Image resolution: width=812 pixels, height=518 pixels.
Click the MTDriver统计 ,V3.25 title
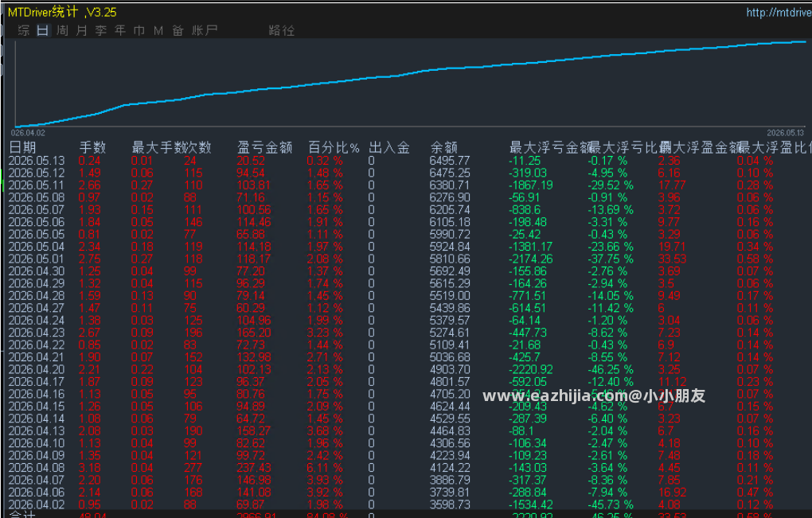[x=62, y=12]
